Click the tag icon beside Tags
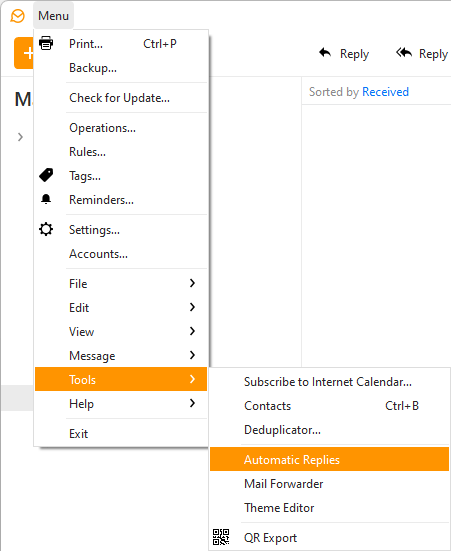The width and height of the screenshot is (451, 551). pyautogui.click(x=46, y=175)
